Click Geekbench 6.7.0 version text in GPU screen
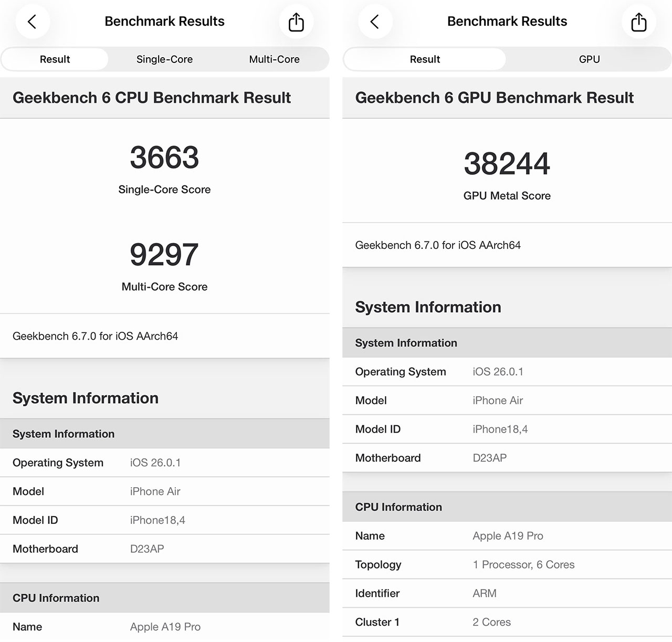Screen dimensions: 672x642 pyautogui.click(x=438, y=245)
